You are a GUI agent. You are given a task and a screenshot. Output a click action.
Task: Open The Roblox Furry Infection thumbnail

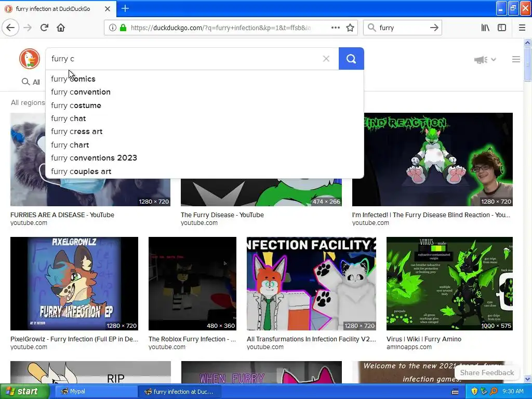point(192,284)
